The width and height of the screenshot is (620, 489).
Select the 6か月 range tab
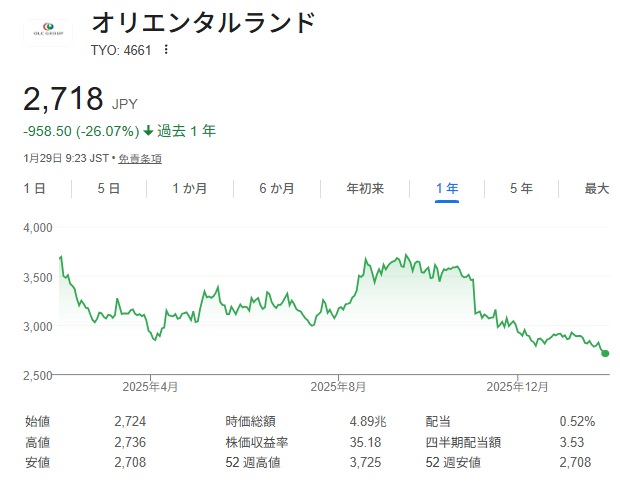pyautogui.click(x=277, y=189)
